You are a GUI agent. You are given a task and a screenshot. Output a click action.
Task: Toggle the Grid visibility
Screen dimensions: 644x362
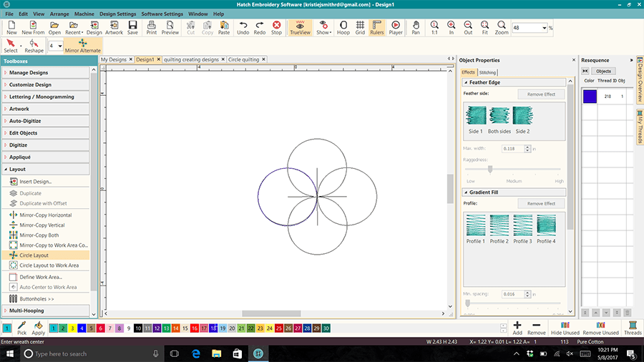tap(360, 28)
